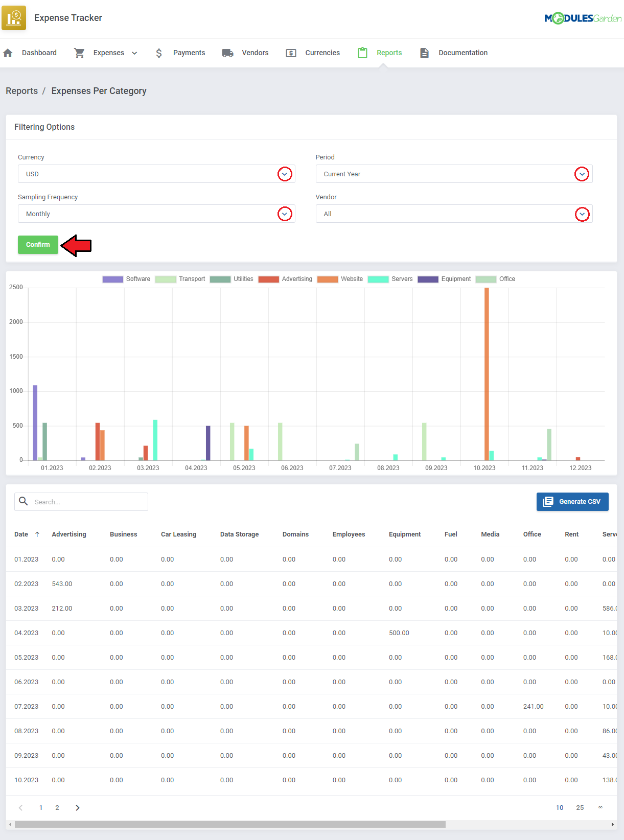
Task: Click the Dashboard home icon
Action: pyautogui.click(x=8, y=53)
